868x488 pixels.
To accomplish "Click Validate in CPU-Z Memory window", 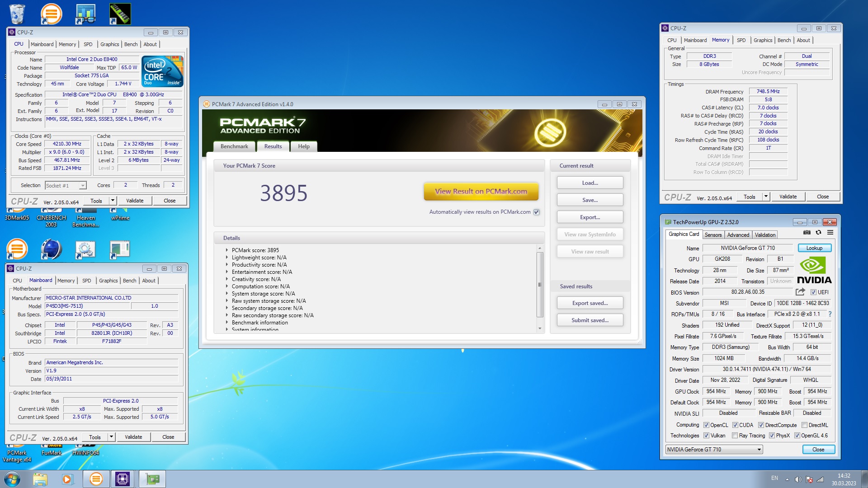I will coord(788,197).
